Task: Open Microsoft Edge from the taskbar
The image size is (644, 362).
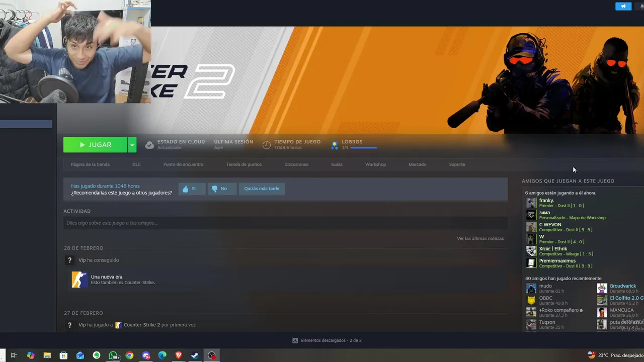Action: click(162, 355)
